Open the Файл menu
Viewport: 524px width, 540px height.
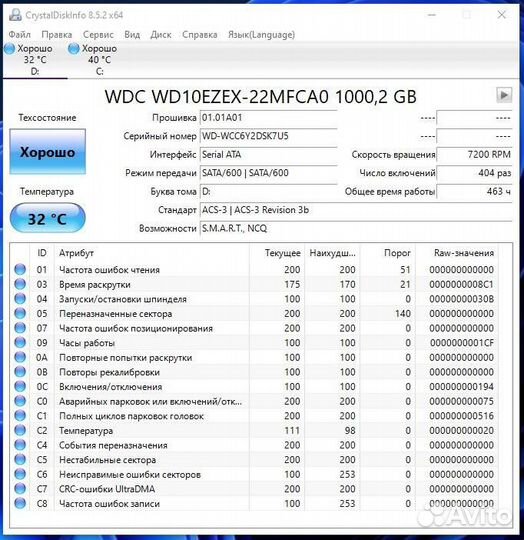point(20,34)
